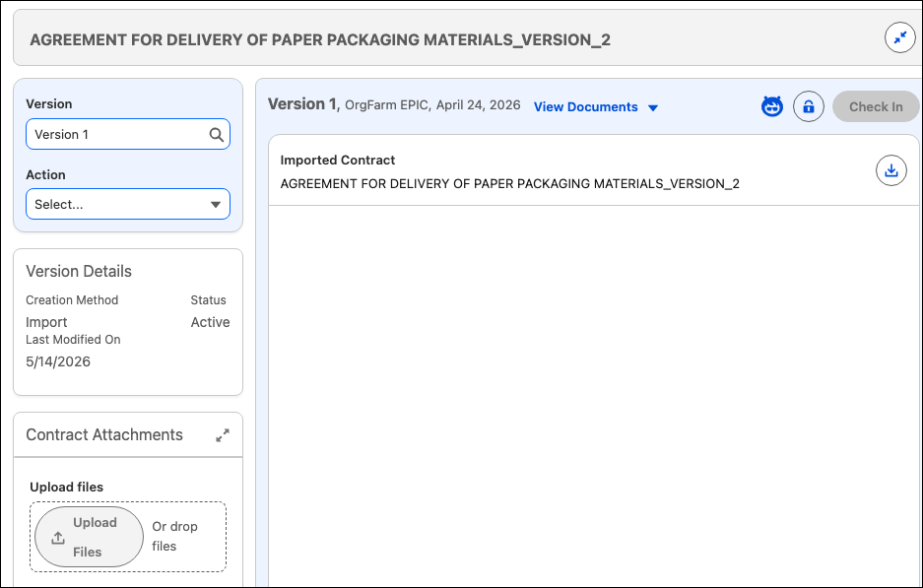Download the imported contract document

(891, 170)
